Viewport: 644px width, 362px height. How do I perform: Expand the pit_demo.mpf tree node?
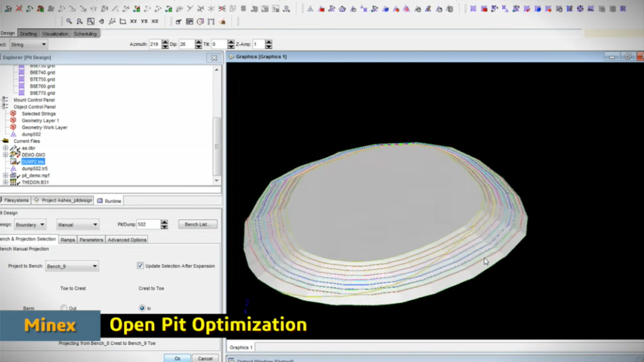pos(5,176)
